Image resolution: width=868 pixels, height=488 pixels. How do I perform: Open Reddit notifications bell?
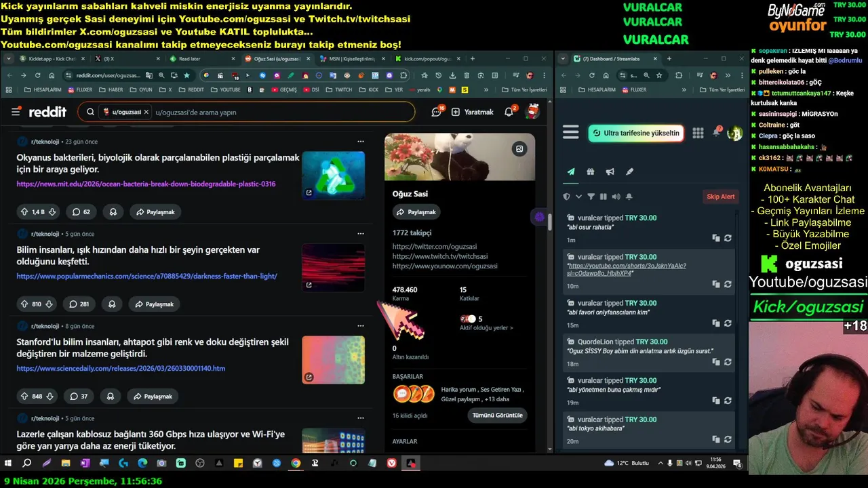tap(509, 112)
